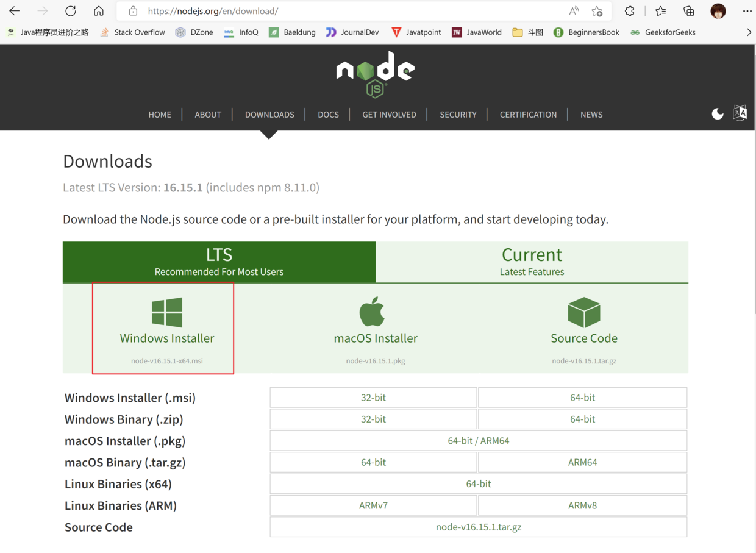The width and height of the screenshot is (756, 553).
Task: Download 64-bit Windows Installer (.msi)
Action: click(582, 398)
